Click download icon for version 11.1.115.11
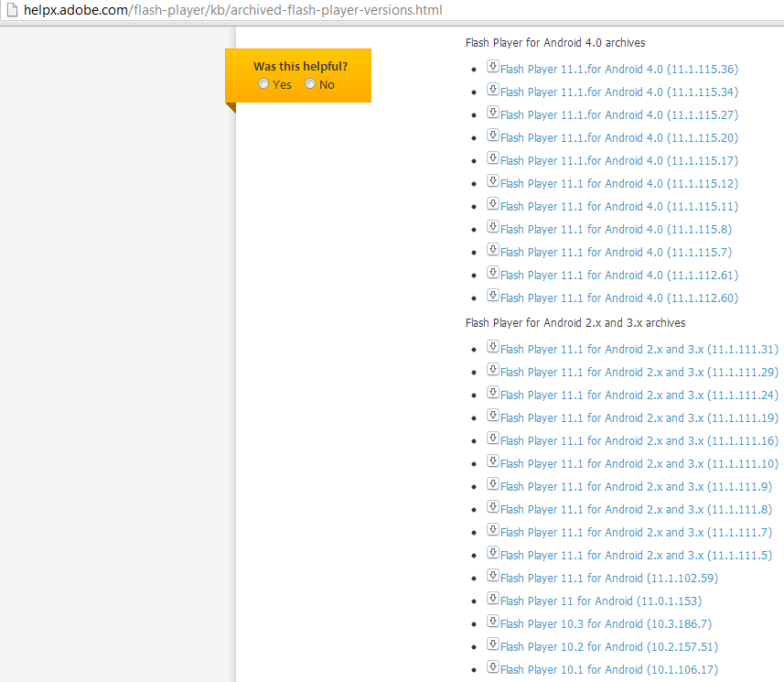 pyautogui.click(x=493, y=203)
